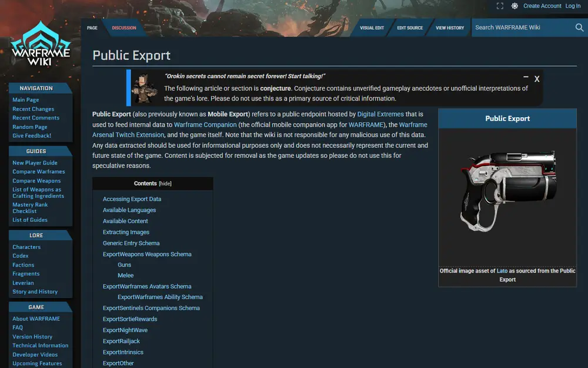Open New Player Guide
This screenshot has height=368, width=588.
[35, 163]
